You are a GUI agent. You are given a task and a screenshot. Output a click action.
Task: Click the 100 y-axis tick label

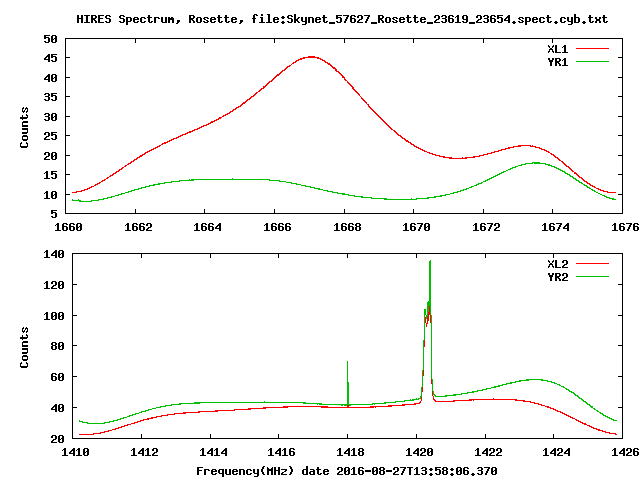tap(54, 316)
